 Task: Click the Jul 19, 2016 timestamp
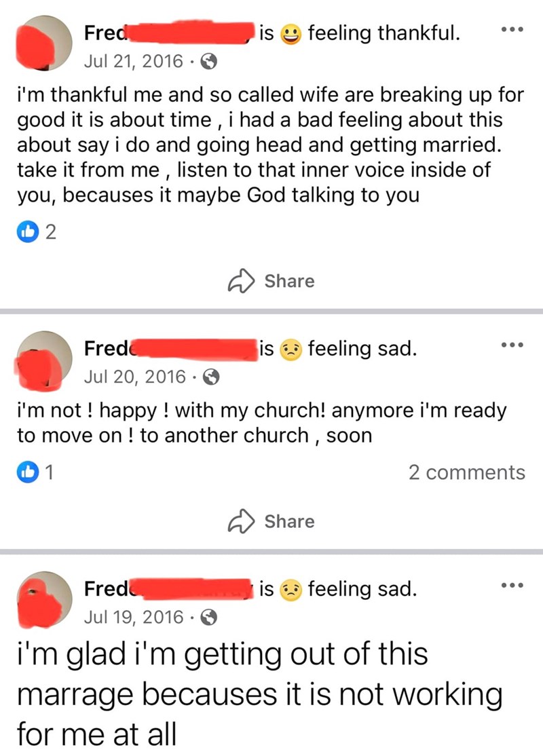pyautogui.click(x=134, y=617)
